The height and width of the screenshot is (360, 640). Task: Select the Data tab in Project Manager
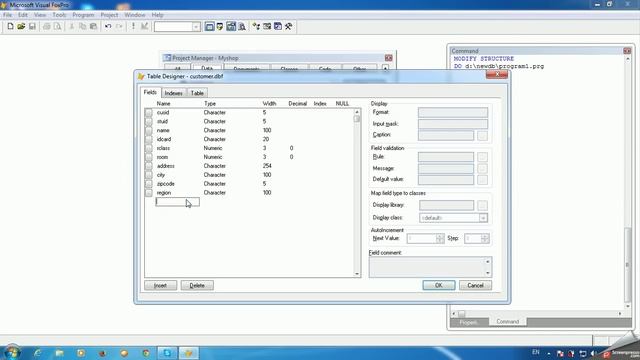(207, 68)
